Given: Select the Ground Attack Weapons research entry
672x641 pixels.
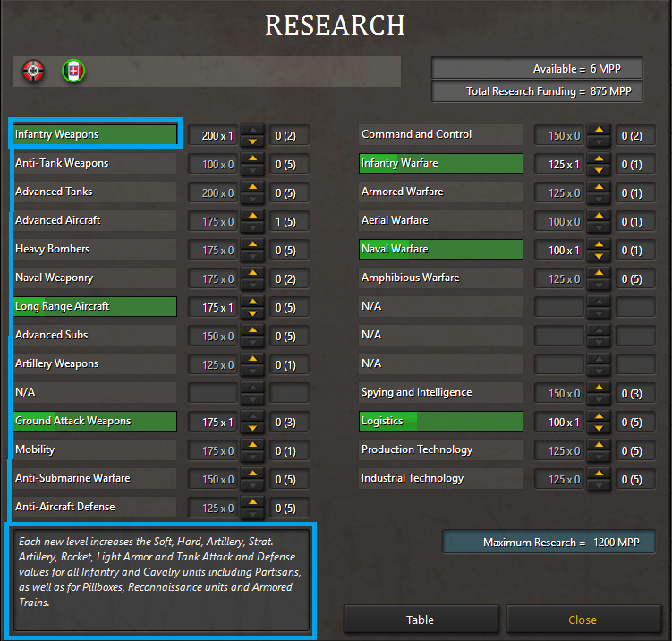Looking at the screenshot, I should [95, 421].
